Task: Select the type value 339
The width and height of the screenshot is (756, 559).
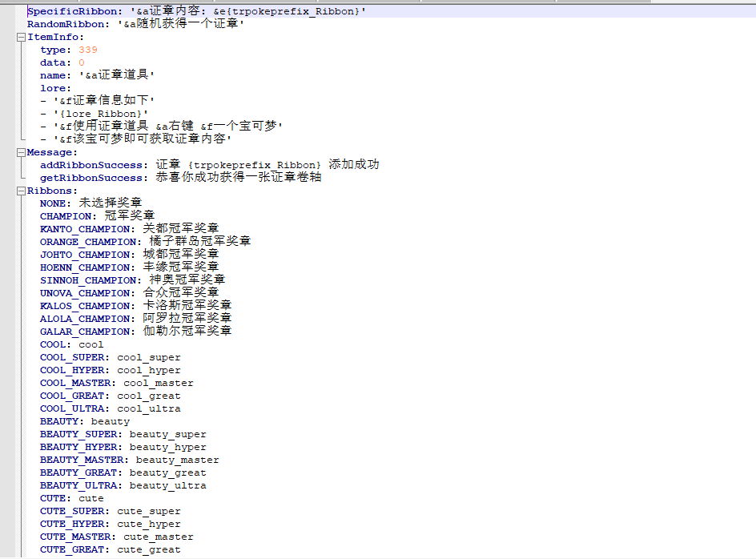Action: coord(88,50)
